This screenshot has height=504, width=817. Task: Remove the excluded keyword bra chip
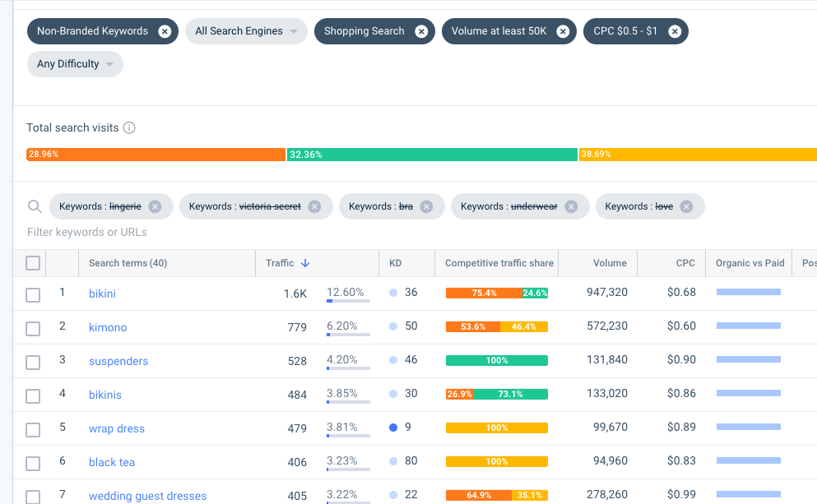click(x=426, y=206)
